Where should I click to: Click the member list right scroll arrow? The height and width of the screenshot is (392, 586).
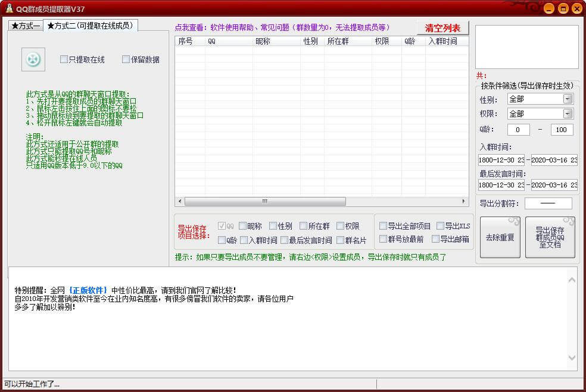click(x=464, y=201)
